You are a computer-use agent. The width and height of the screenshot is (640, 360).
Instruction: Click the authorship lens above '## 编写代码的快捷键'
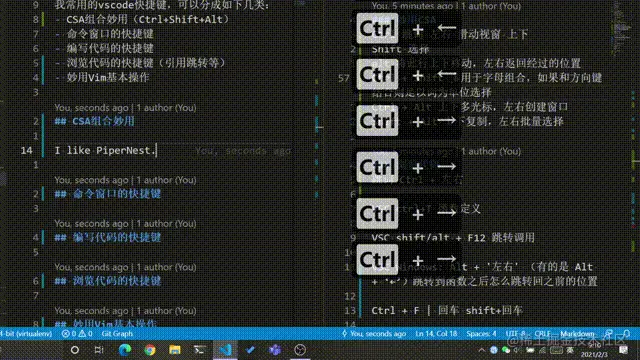coord(125,224)
